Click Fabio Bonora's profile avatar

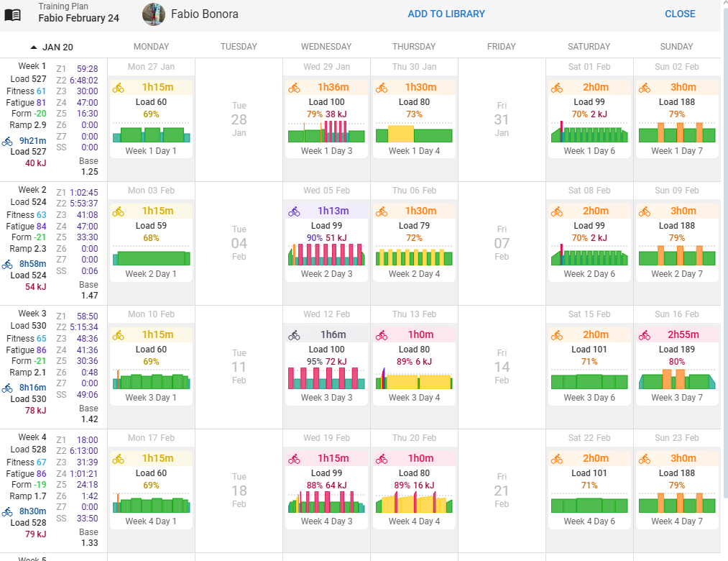click(154, 14)
